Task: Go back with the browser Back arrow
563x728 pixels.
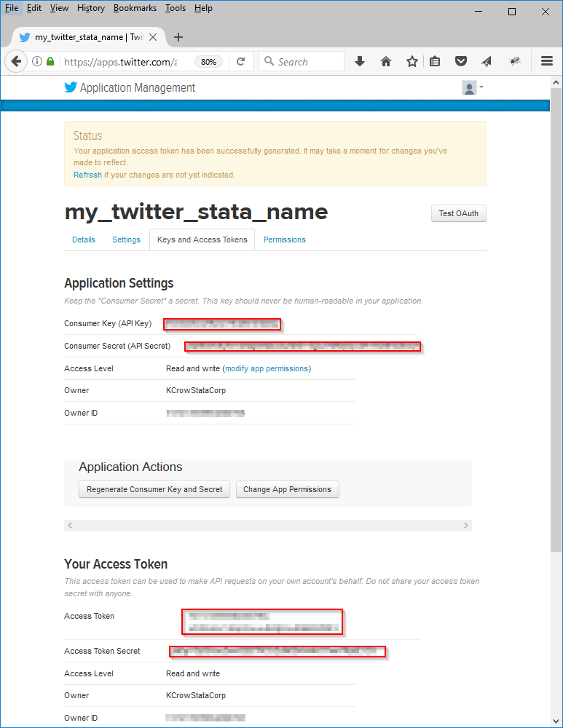Action: coord(16,61)
